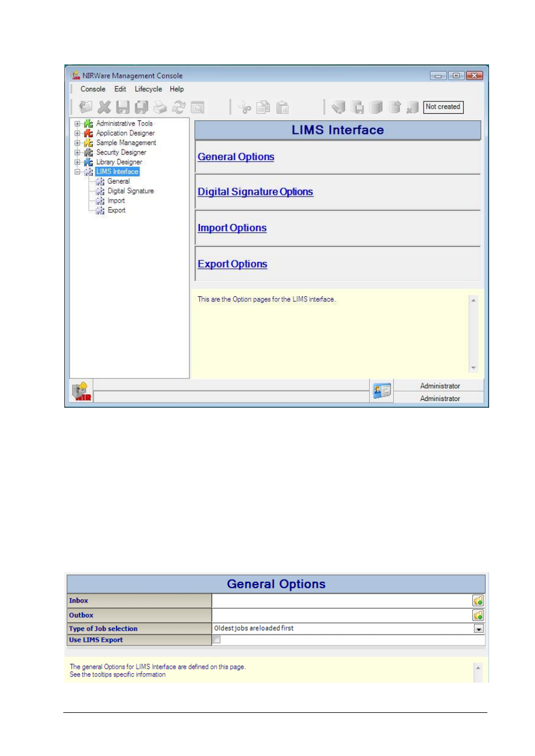Click the Administrative Tools puzzle icon
The image size is (535, 756).
coord(89,124)
